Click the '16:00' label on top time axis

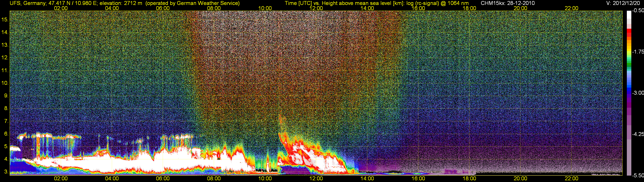(418, 8)
